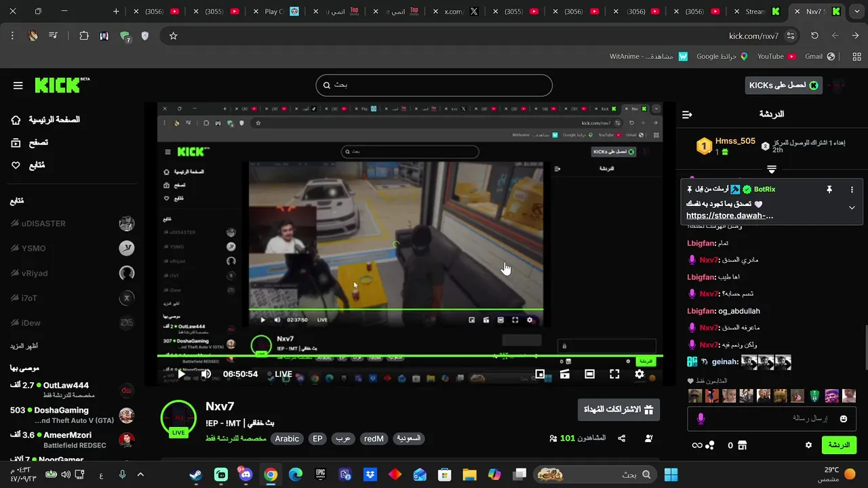Click the Get KICKs button
This screenshot has width=868, height=488.
pyautogui.click(x=783, y=85)
